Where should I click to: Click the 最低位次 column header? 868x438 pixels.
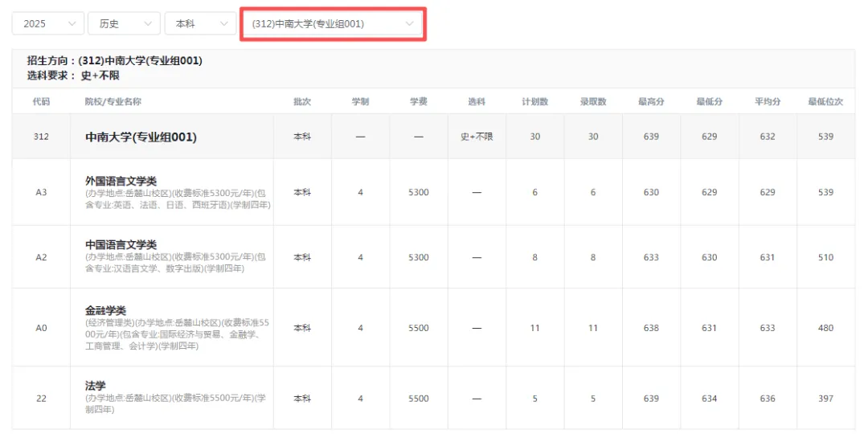click(825, 101)
